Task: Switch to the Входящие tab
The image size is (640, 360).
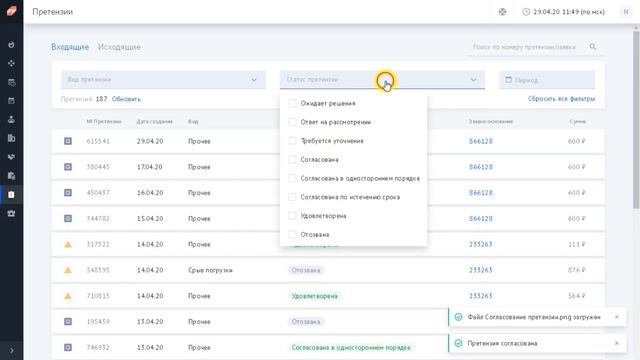Action: point(70,47)
